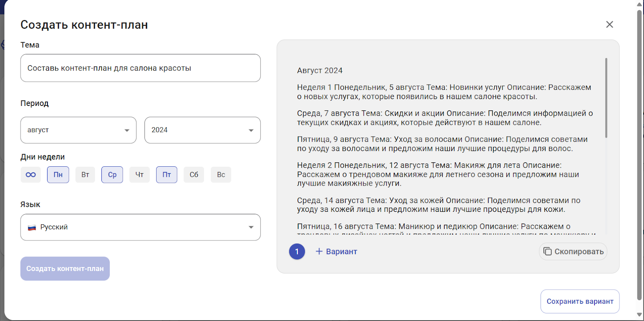
Task: Open the year dropdown showing 2024
Action: (202, 130)
